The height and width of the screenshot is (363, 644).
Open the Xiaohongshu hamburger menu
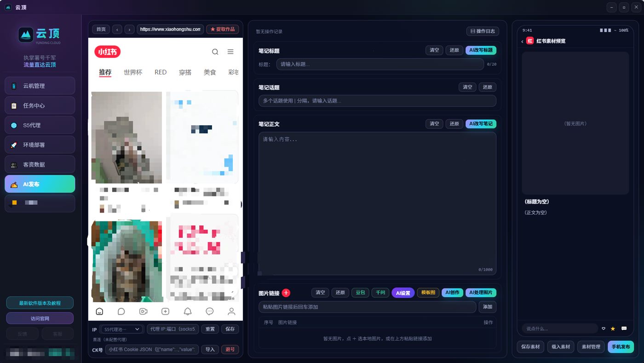tap(230, 52)
